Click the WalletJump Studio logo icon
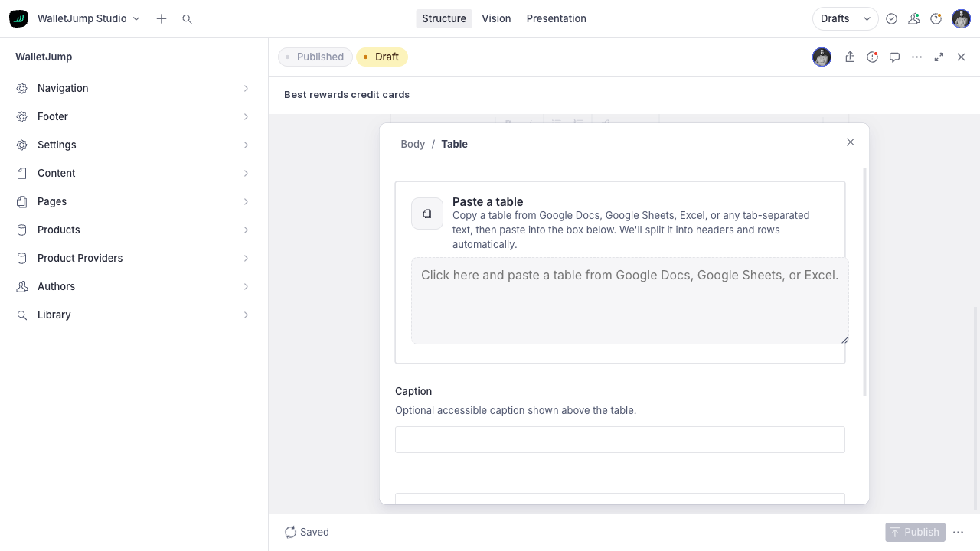The height and width of the screenshot is (551, 980). coord(18,18)
